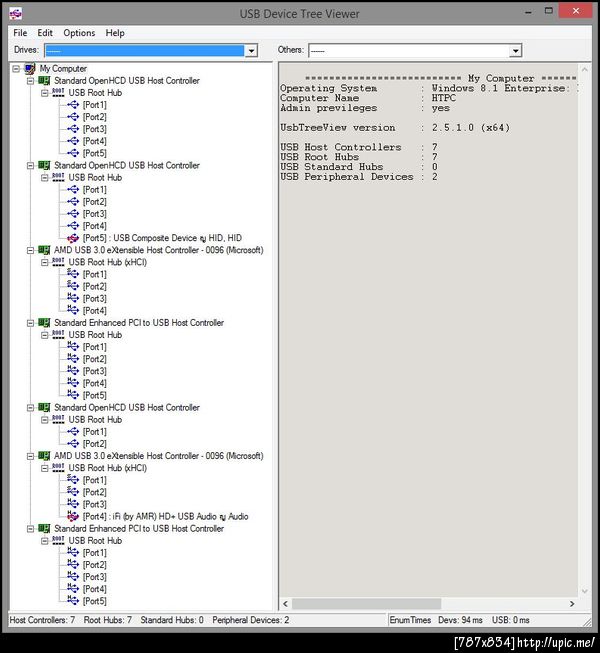Click the root hub icon of the topmost USB Root Hub

(x=58, y=92)
